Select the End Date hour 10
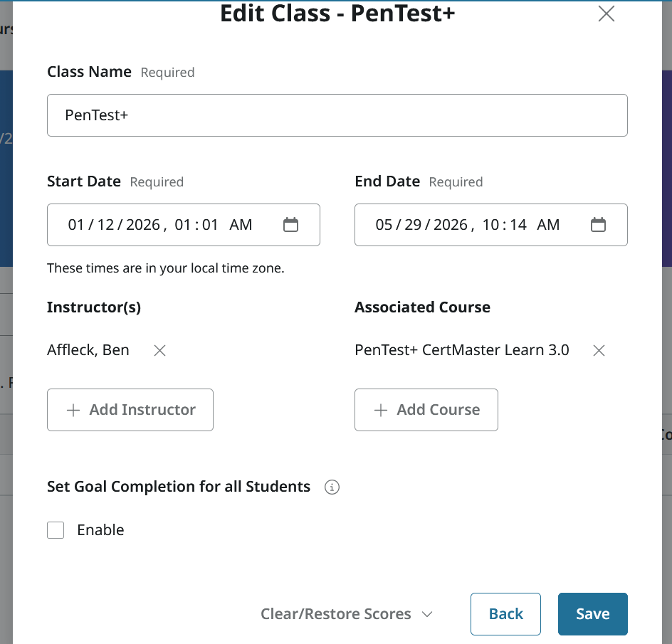Screen dimensions: 672x644 pos(490,225)
